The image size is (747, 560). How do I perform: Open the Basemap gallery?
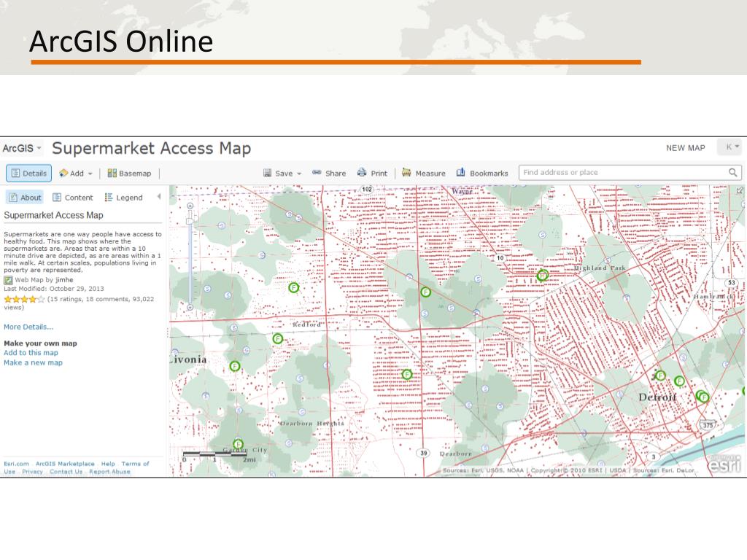coord(130,174)
